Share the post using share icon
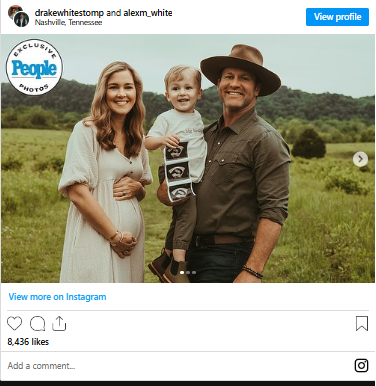This screenshot has width=376, height=386. pyautogui.click(x=59, y=324)
